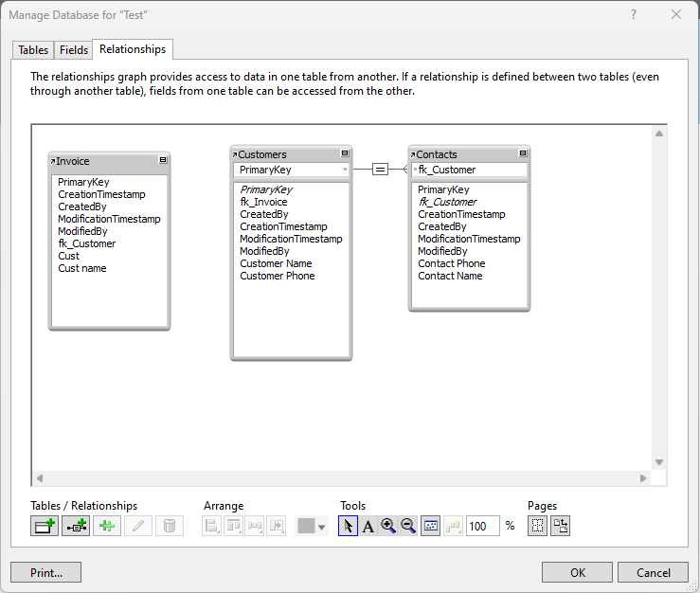Open the table color dropdown arrow
Image resolution: width=700 pixels, height=593 pixels.
point(322,527)
